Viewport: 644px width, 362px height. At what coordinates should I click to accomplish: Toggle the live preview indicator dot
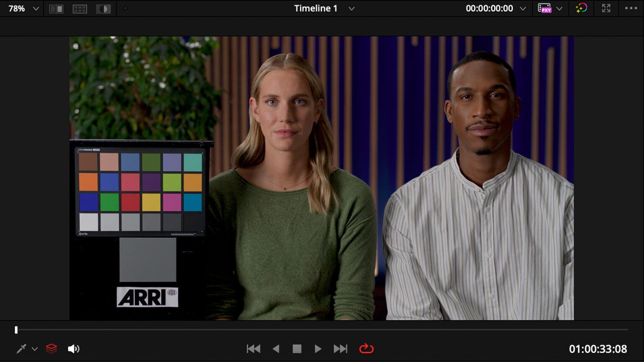(125, 8)
